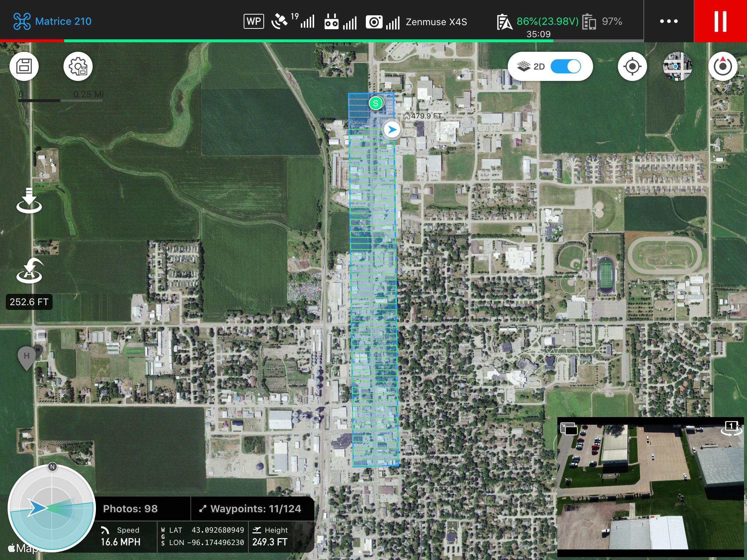Viewport: 747px width, 560px height.
Task: Swap camera and map view icon
Action: tap(569, 428)
